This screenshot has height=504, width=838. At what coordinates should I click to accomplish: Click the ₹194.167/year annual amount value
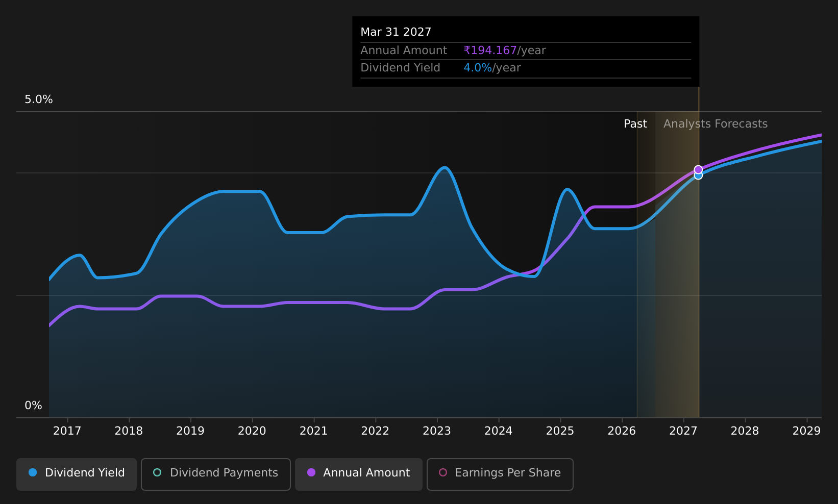(505, 51)
